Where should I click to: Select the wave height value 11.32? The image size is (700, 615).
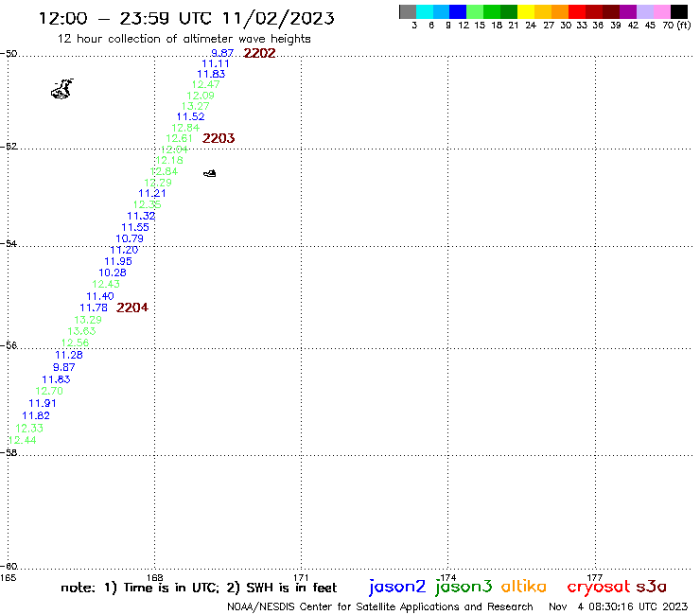(x=141, y=216)
